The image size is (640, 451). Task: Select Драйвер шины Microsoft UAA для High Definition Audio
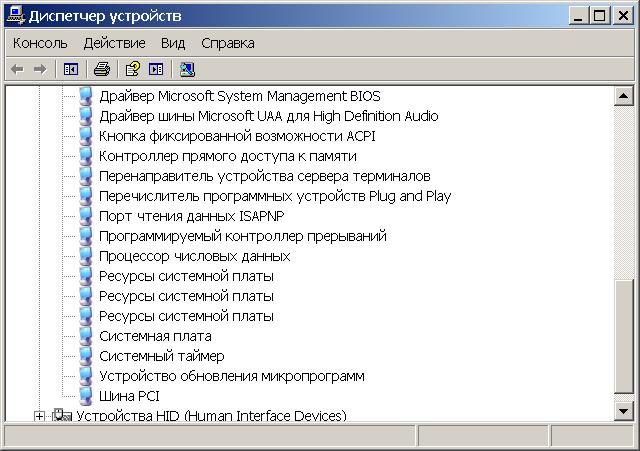point(269,116)
